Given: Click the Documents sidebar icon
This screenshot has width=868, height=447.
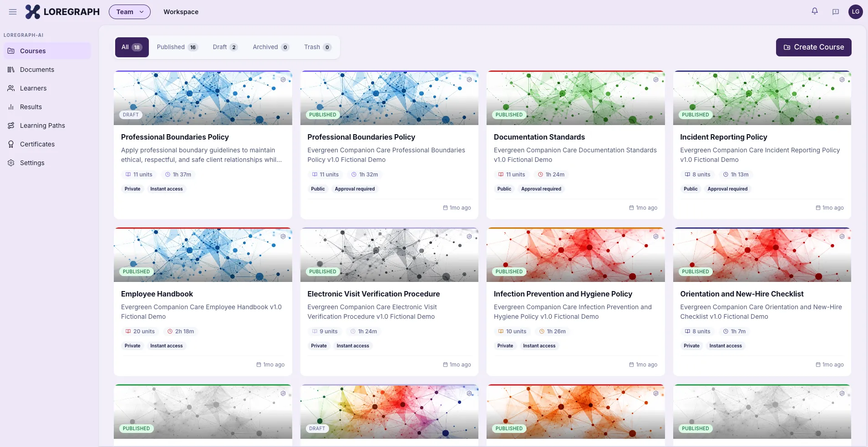Looking at the screenshot, I should click(x=11, y=70).
